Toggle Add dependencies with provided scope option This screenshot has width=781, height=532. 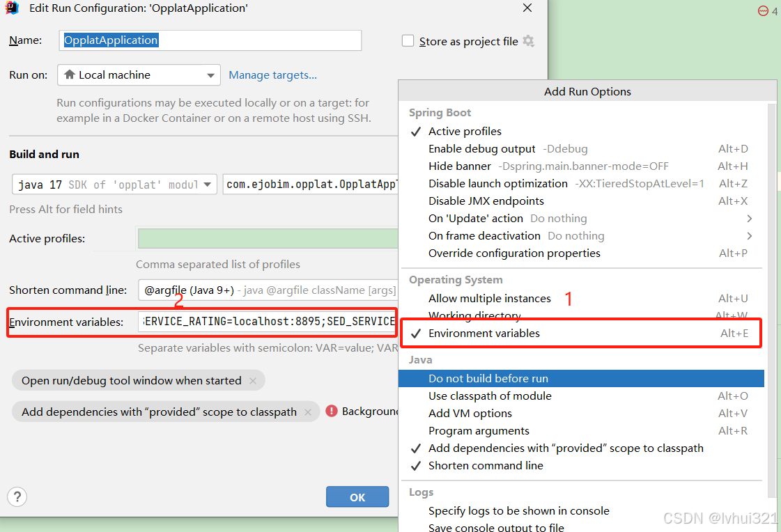[x=581, y=448]
